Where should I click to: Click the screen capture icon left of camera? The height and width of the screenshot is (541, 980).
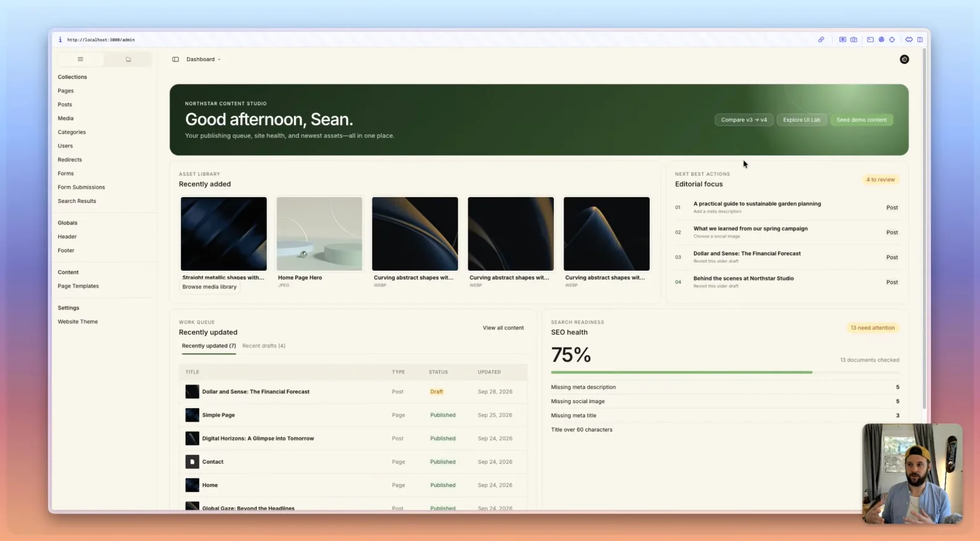(x=843, y=40)
